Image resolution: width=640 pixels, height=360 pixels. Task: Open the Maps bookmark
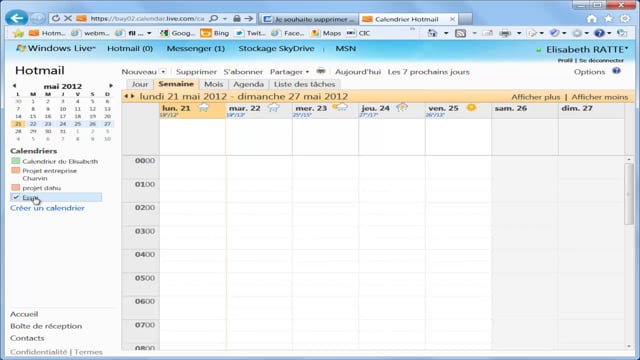click(x=326, y=33)
